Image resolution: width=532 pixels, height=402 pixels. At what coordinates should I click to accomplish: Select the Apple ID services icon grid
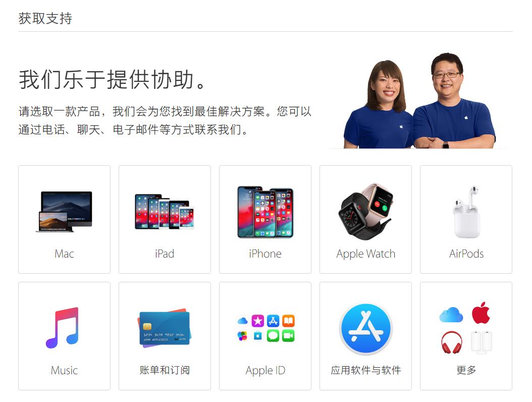[x=265, y=328]
